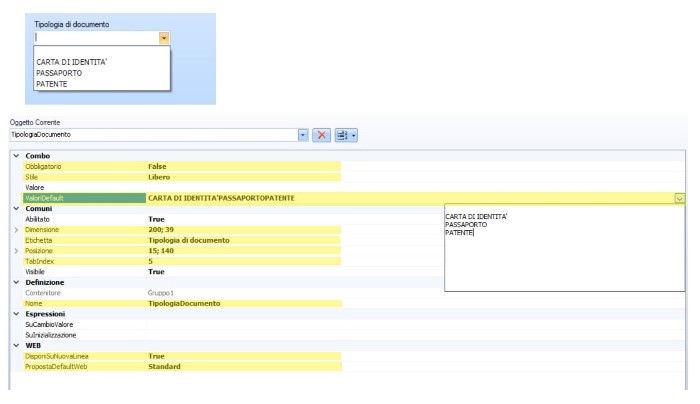700x404 pixels.
Task: Collapse the Comuni property category
Action: [15, 208]
